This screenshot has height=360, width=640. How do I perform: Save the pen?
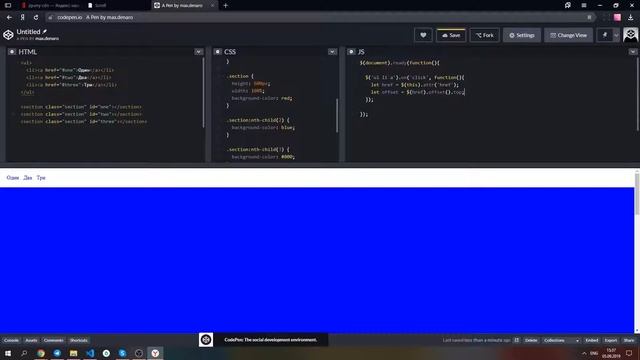451,35
